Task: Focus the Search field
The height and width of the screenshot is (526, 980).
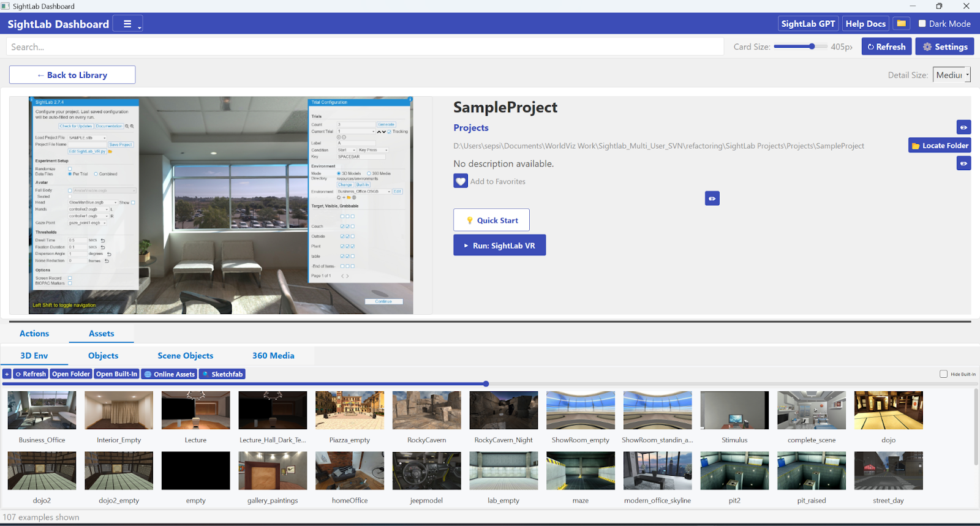Action: pyautogui.click(x=365, y=47)
